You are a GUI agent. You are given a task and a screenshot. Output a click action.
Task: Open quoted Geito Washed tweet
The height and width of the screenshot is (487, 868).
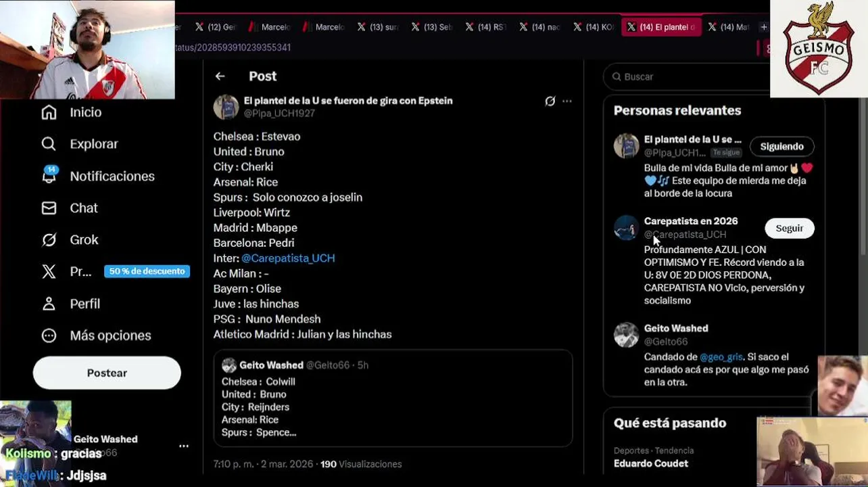[393, 398]
